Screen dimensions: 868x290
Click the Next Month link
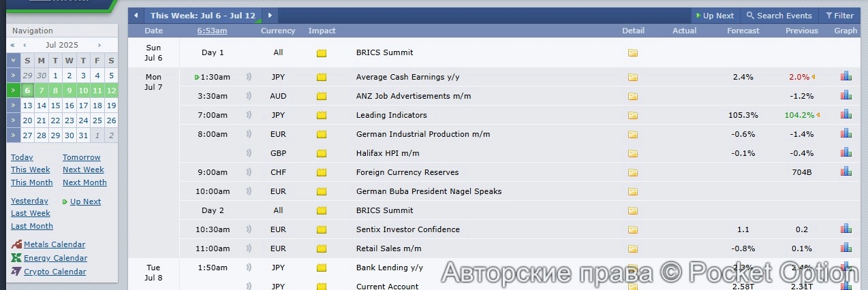(84, 182)
